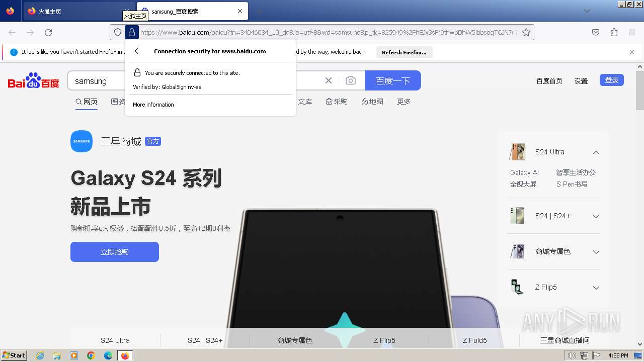Open the S Pen书写 link

point(572,184)
